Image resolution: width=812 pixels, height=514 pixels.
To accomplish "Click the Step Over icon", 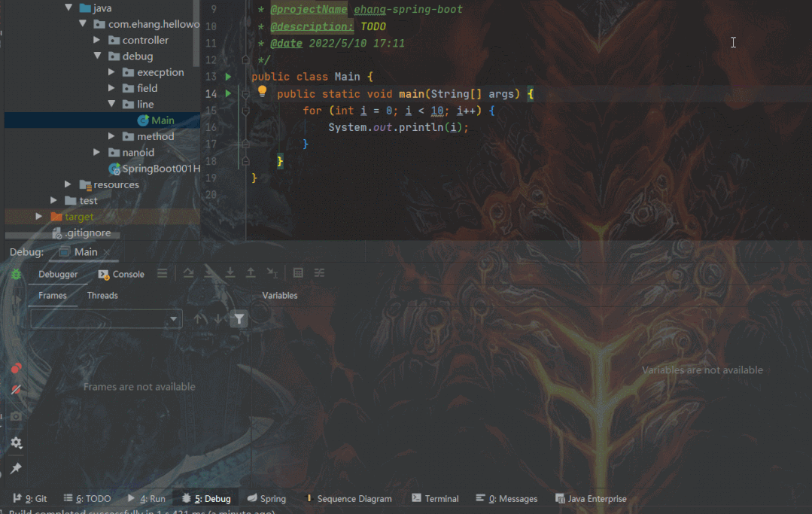I will (x=188, y=272).
